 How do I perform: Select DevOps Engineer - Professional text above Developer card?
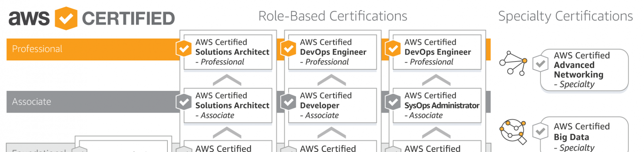333,52
